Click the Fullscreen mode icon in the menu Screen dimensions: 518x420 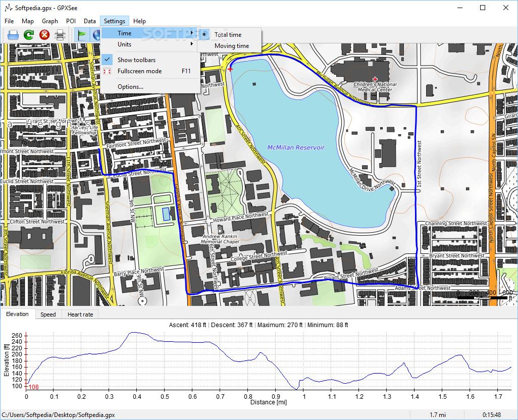(x=107, y=71)
